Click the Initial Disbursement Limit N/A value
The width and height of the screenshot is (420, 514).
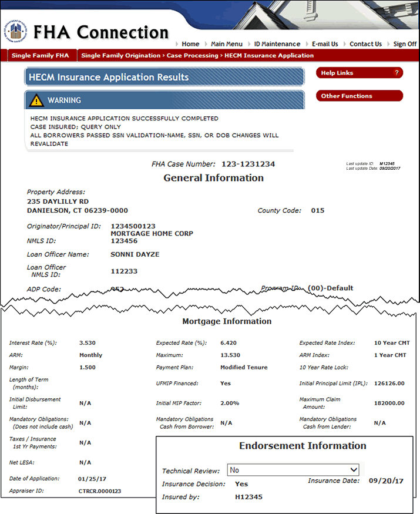tap(85, 403)
